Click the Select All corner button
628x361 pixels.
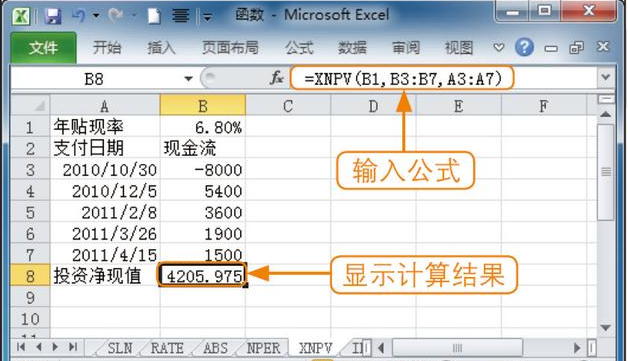click(x=30, y=106)
